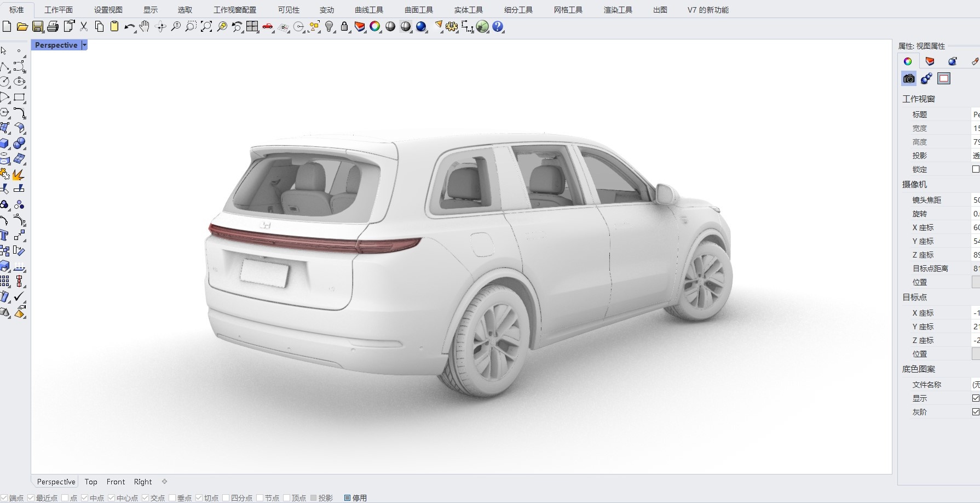980x503 pixels.
Task: Open the 工作平面 toolbar tab
Action: [x=59, y=10]
